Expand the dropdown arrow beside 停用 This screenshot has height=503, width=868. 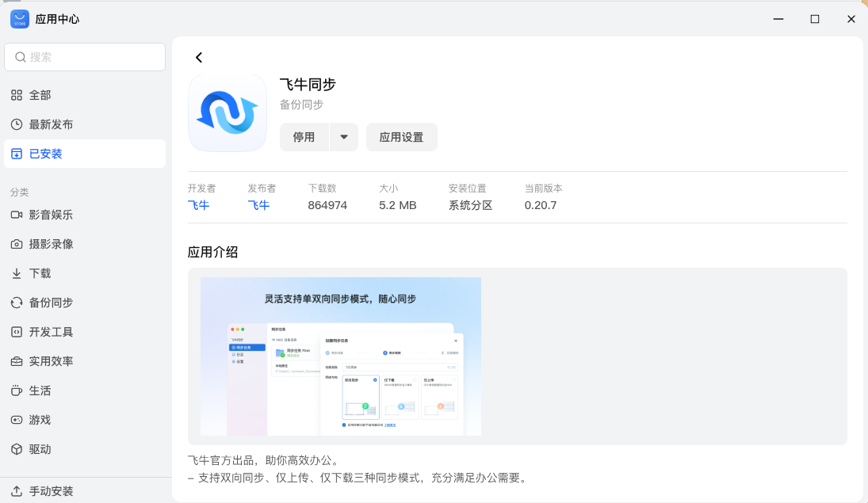[344, 137]
